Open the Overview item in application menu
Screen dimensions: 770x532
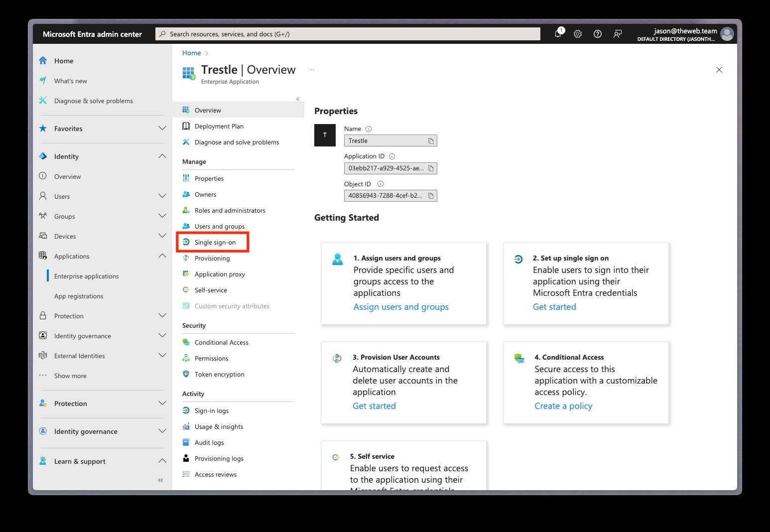coord(238,110)
